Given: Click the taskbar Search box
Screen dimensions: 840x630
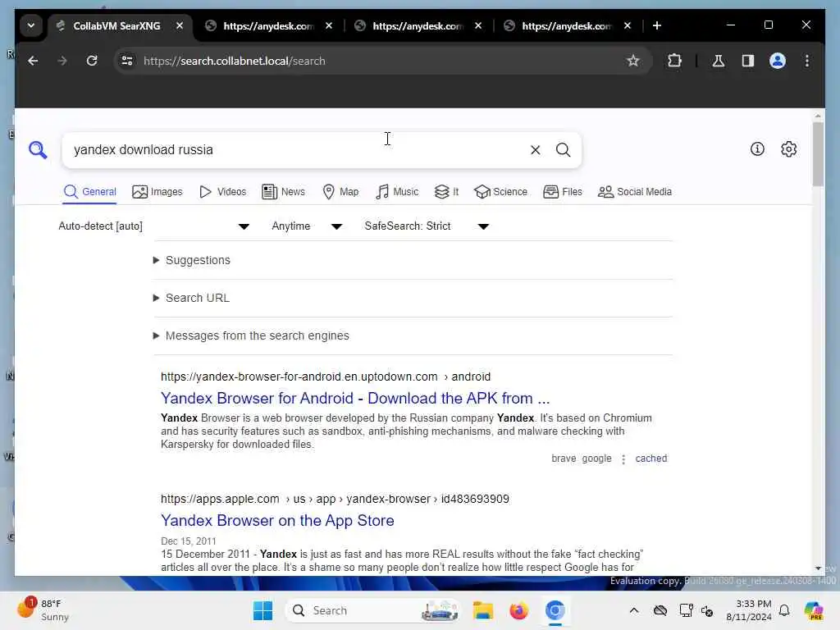Looking at the screenshot, I should 373,610.
